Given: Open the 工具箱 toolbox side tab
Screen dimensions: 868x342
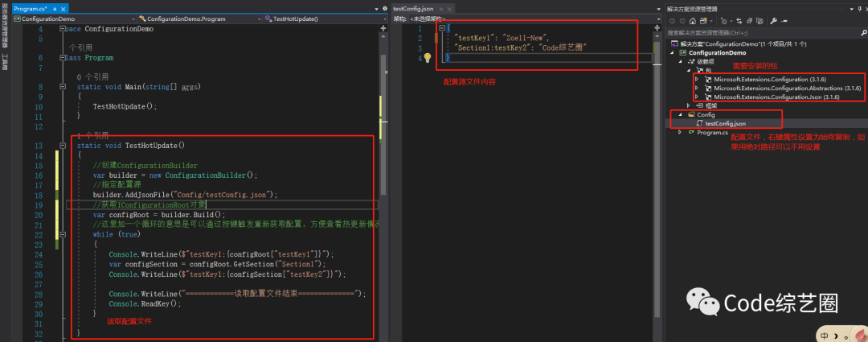Looking at the screenshot, I should (5, 61).
